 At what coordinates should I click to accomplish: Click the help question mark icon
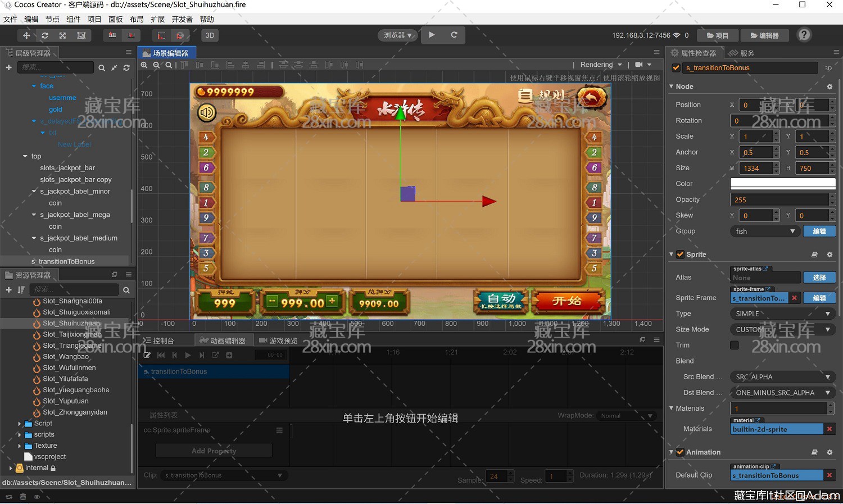coord(804,35)
